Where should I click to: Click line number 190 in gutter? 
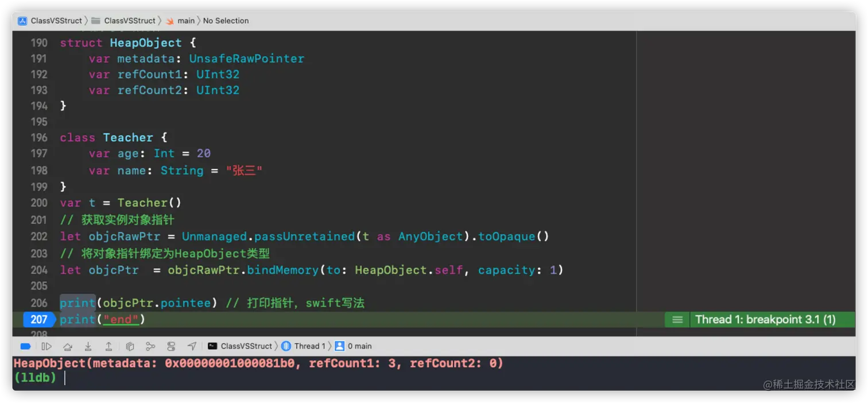(39, 43)
